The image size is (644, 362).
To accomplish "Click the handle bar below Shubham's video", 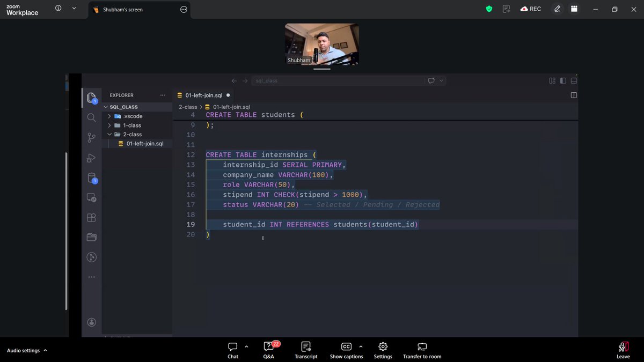I will pyautogui.click(x=321, y=69).
